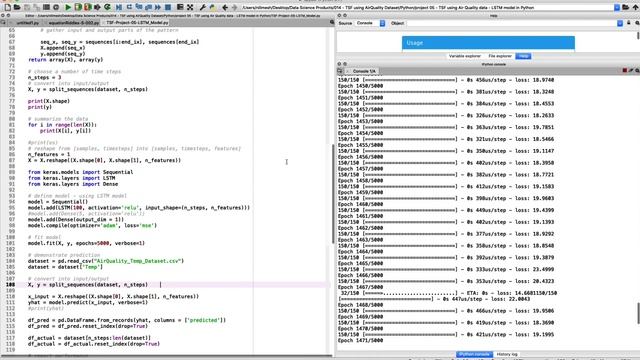Open editor options at tab bar end
The height and width of the screenshot is (360, 640).
[x=332, y=22]
